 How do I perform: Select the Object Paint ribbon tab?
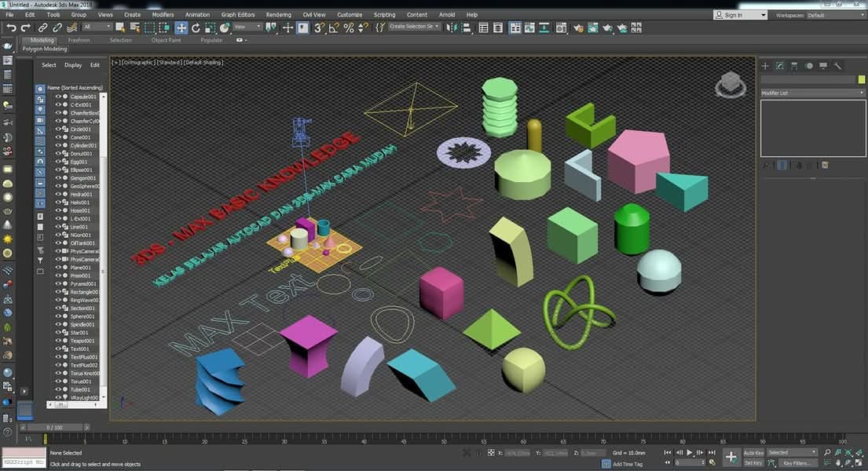(166, 40)
